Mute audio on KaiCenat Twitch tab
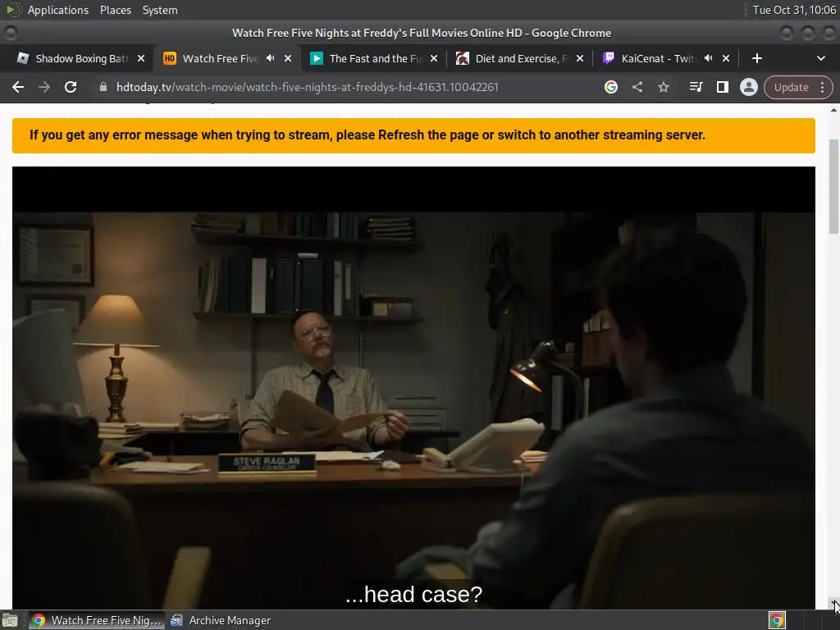This screenshot has height=630, width=840. [708, 58]
